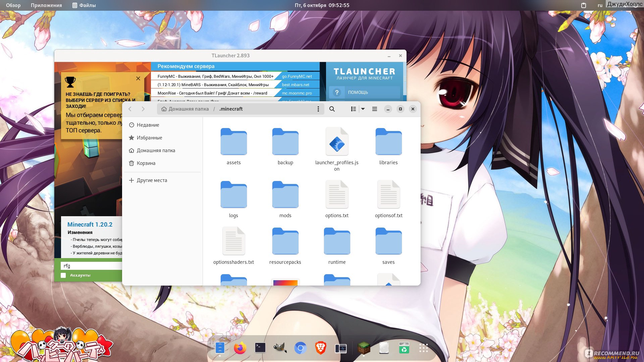Launch GIMP from the dock

click(280, 348)
